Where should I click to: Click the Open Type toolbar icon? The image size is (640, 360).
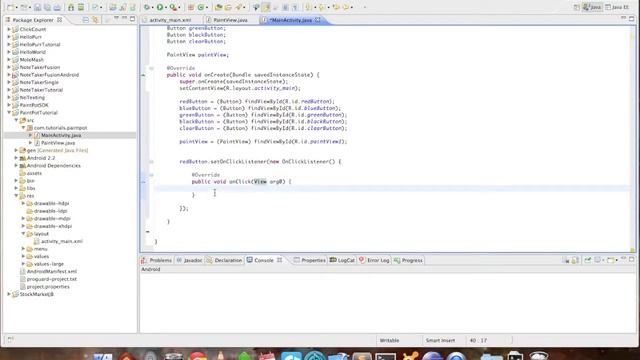[x=219, y=7]
